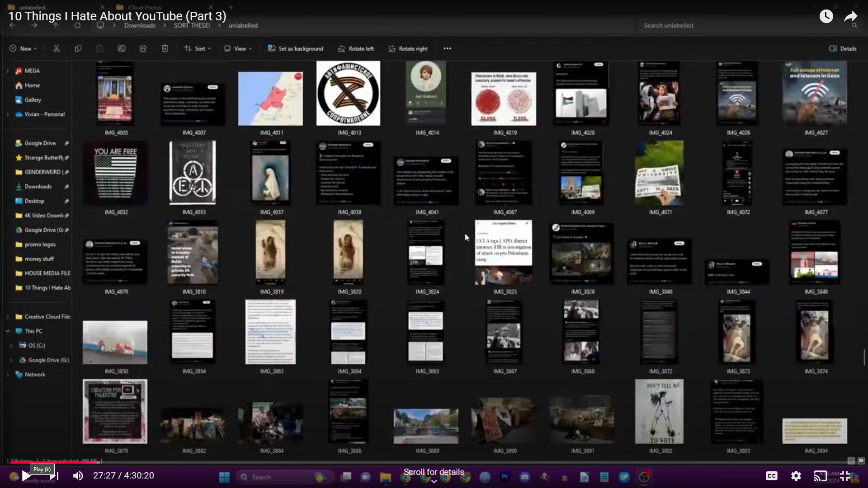Viewport: 868px width, 488px height.
Task: Open the video title link
Action: pyautogui.click(x=117, y=16)
